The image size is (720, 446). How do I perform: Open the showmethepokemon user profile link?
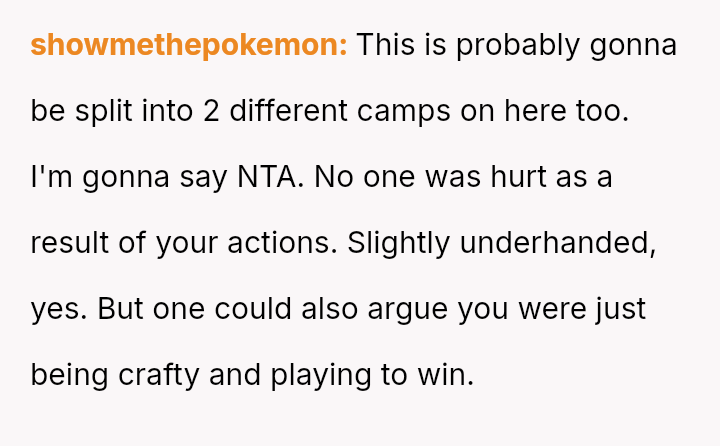point(189,45)
